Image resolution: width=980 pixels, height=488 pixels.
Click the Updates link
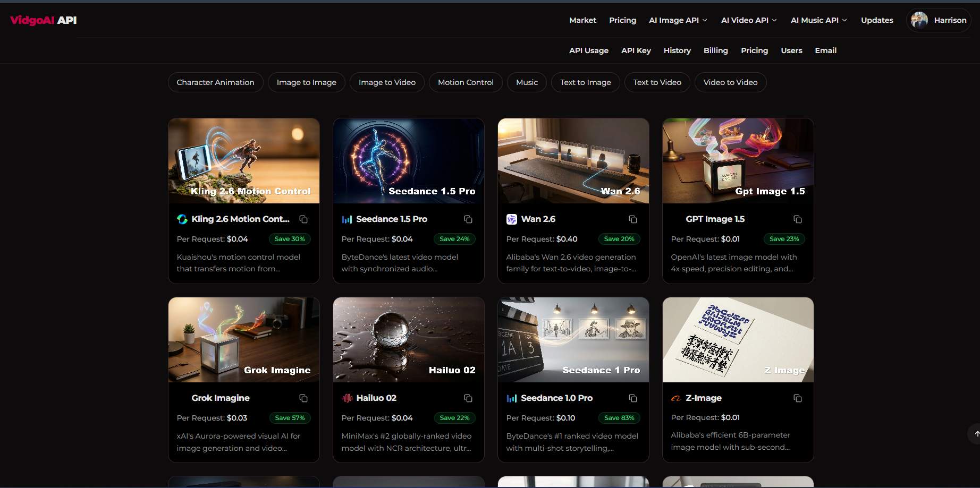coord(877,20)
